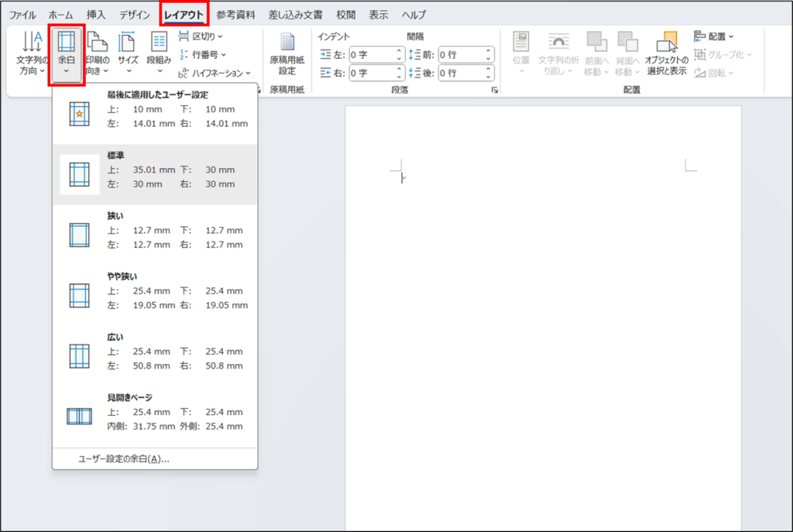Open オブジェクトの選択と表示 selection pane
Viewport: 793px width, 532px height.
coord(667,53)
